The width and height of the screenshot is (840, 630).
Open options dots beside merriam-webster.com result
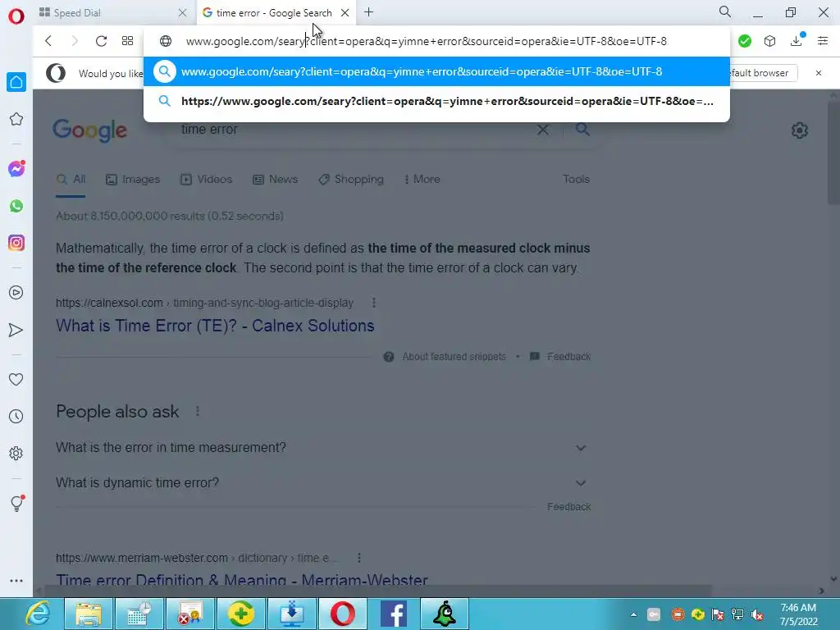coord(359,558)
